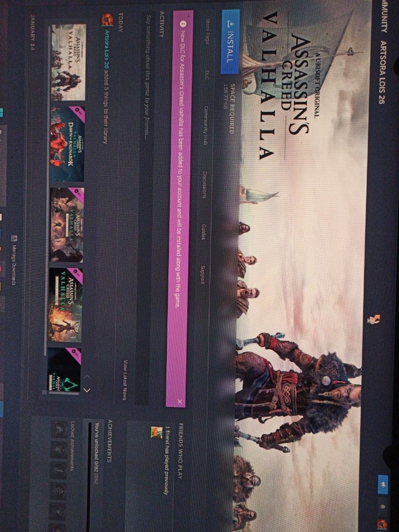Click the Artsora Lois avatar in activity feed
The width and height of the screenshot is (399, 532).
[x=107, y=20]
